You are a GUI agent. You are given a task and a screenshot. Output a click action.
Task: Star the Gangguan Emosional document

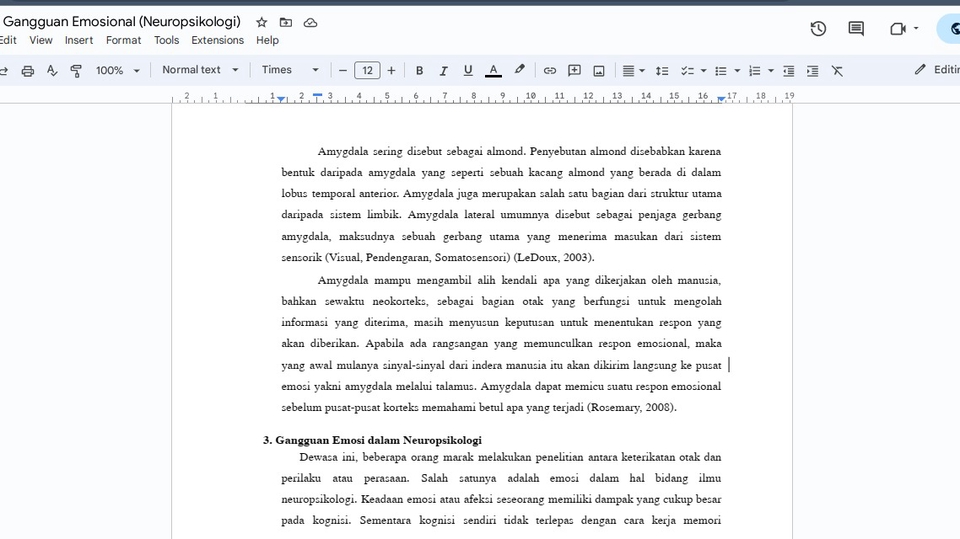click(261, 23)
